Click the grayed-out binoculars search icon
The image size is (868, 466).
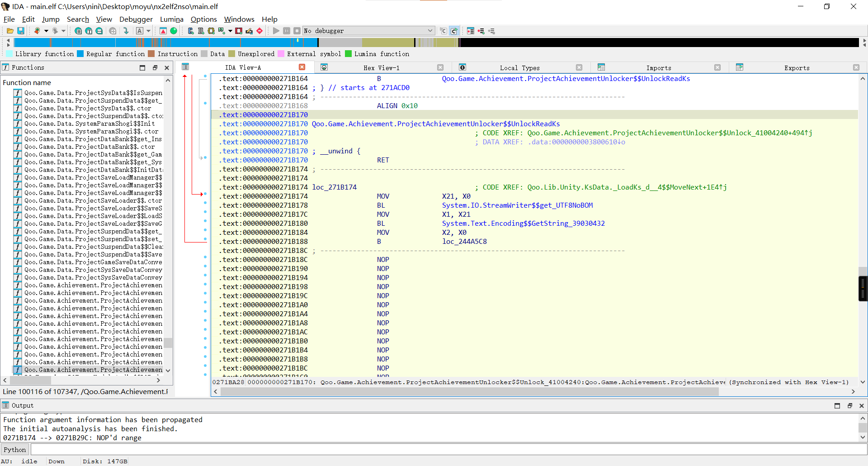coord(113,31)
